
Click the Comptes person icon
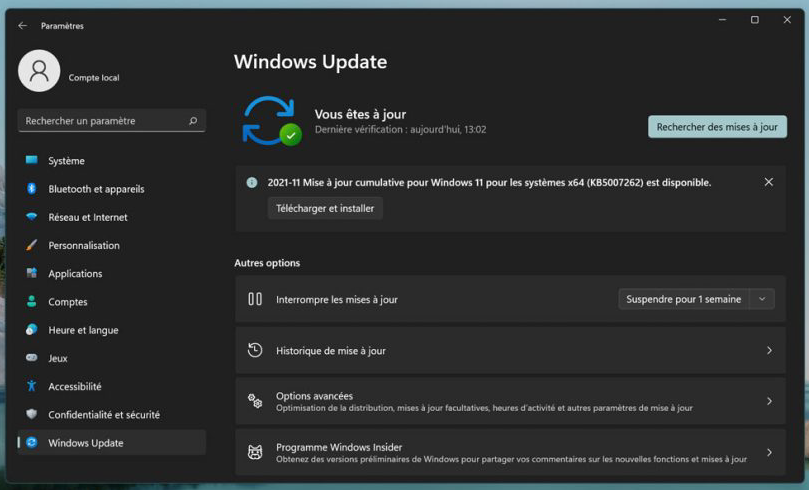tap(31, 301)
